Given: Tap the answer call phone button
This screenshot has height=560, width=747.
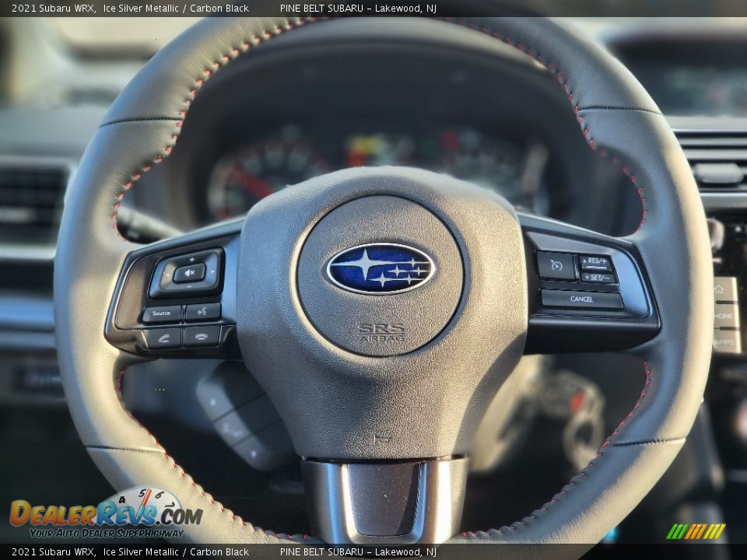Looking at the screenshot, I should point(163,338).
